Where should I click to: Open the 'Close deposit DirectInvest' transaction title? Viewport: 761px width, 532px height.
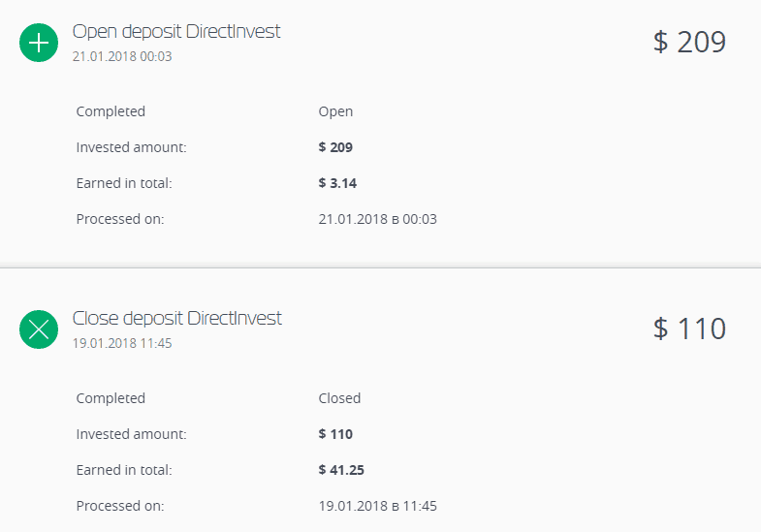(177, 319)
